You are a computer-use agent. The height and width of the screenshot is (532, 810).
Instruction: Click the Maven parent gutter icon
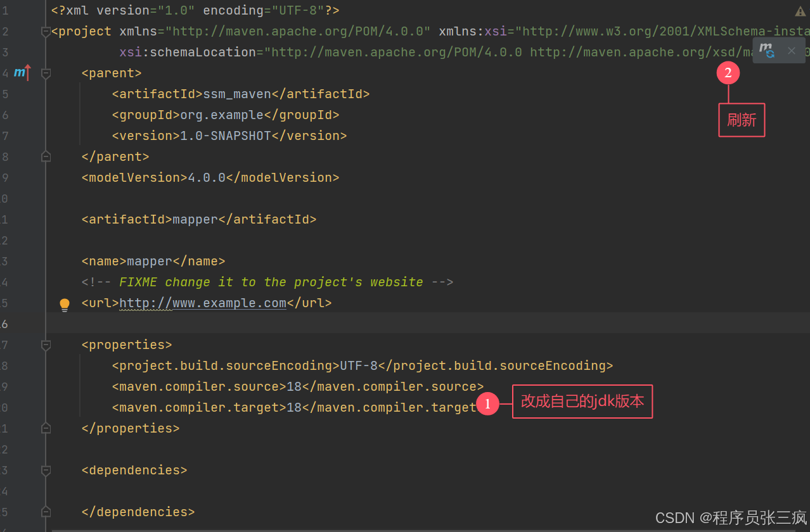click(x=22, y=73)
